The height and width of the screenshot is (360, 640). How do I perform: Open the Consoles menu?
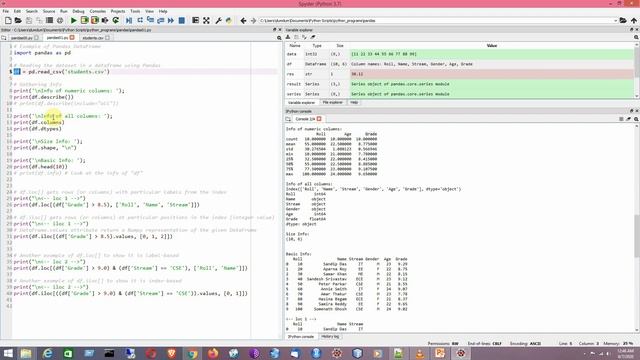98,11
